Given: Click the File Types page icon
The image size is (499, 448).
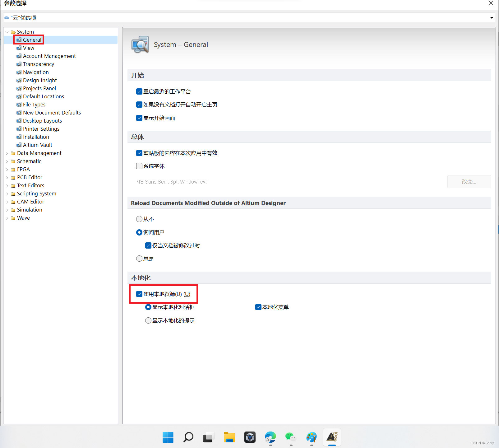Looking at the screenshot, I should (x=19, y=105).
